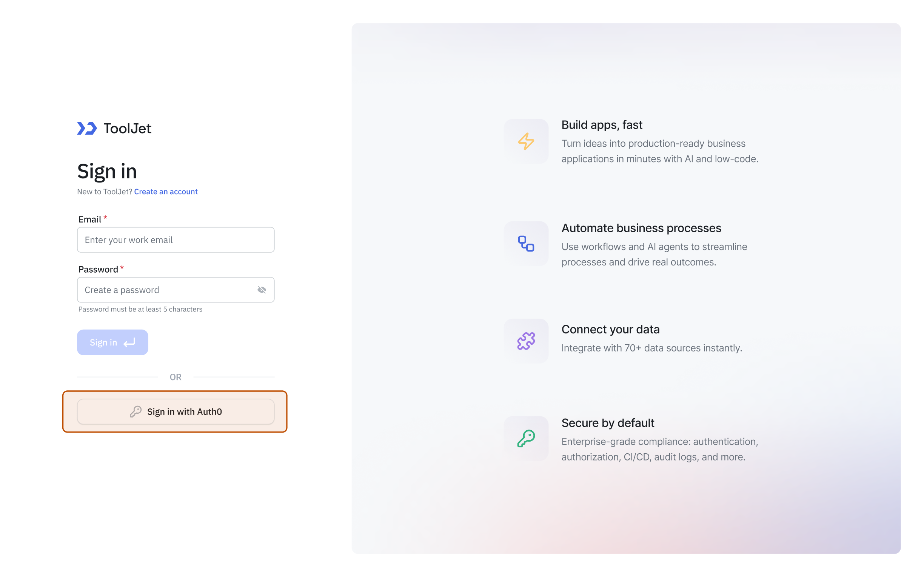The width and height of the screenshot is (924, 577).
Task: Click the password length hint text
Action: (x=140, y=309)
